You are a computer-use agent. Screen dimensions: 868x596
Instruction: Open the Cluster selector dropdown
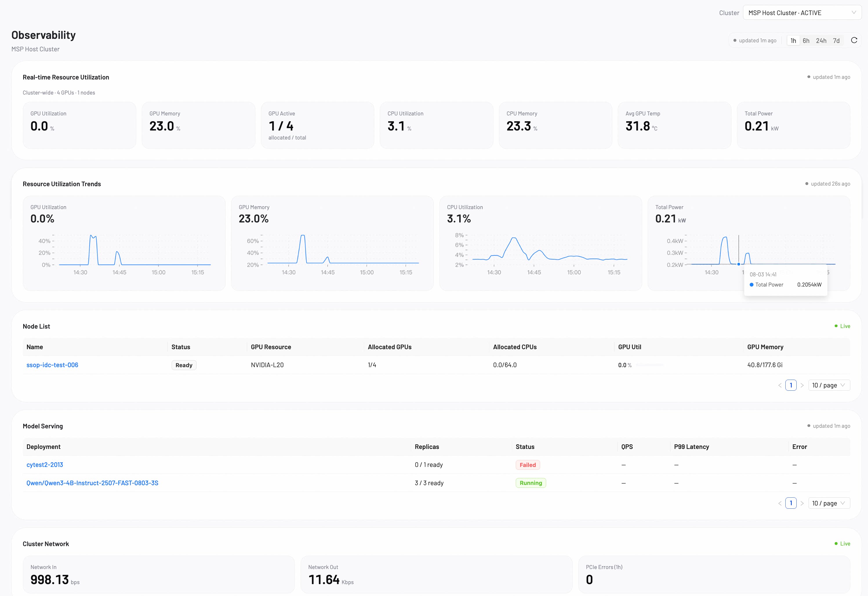pyautogui.click(x=802, y=13)
